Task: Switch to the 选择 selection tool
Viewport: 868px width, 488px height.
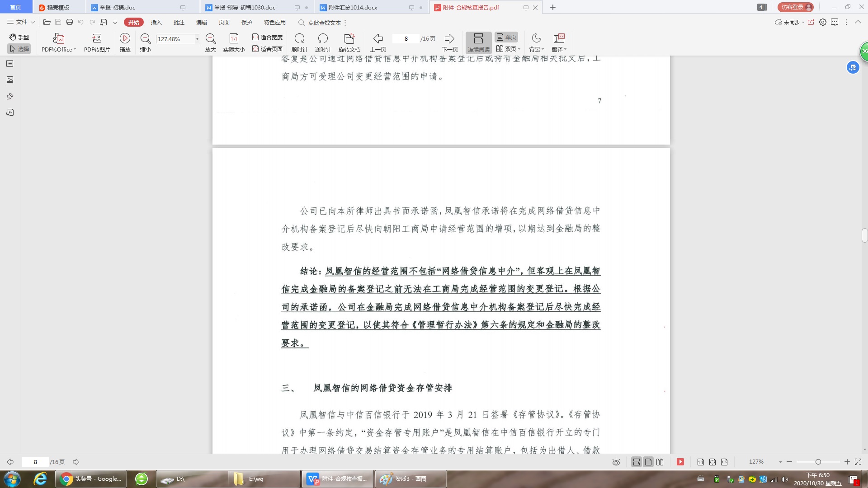Action: click(19, 49)
